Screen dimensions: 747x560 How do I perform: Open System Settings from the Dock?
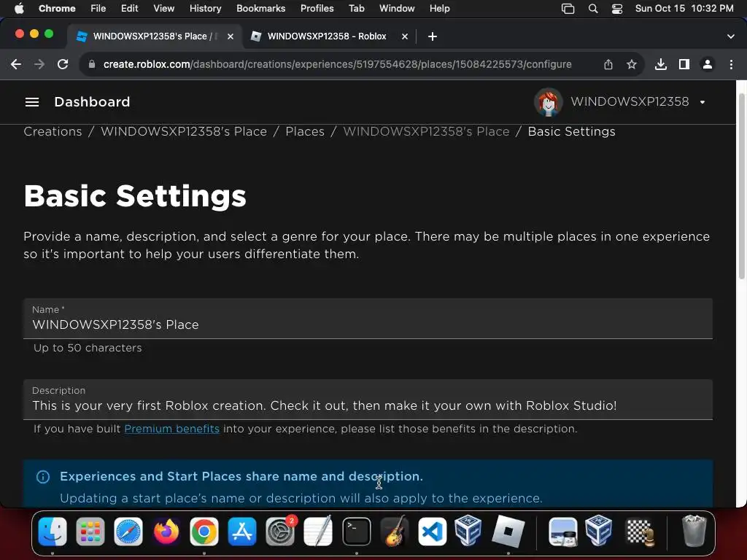(x=280, y=532)
